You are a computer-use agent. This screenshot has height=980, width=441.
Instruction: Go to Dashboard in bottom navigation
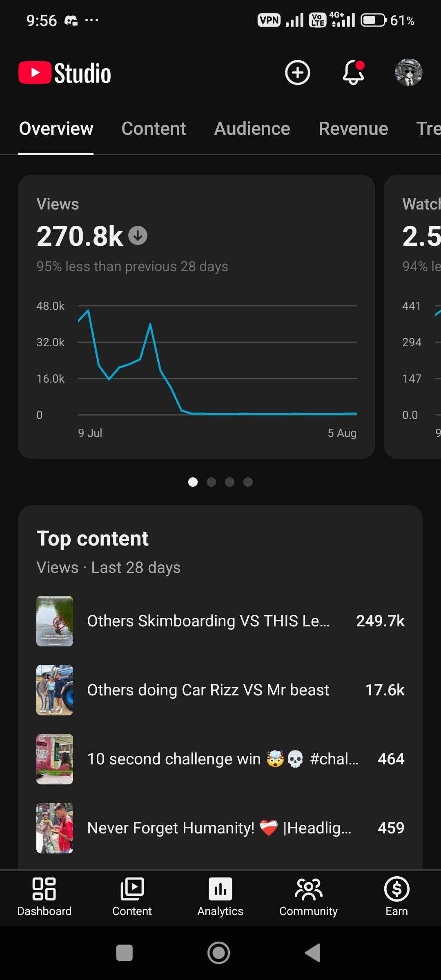point(44,897)
